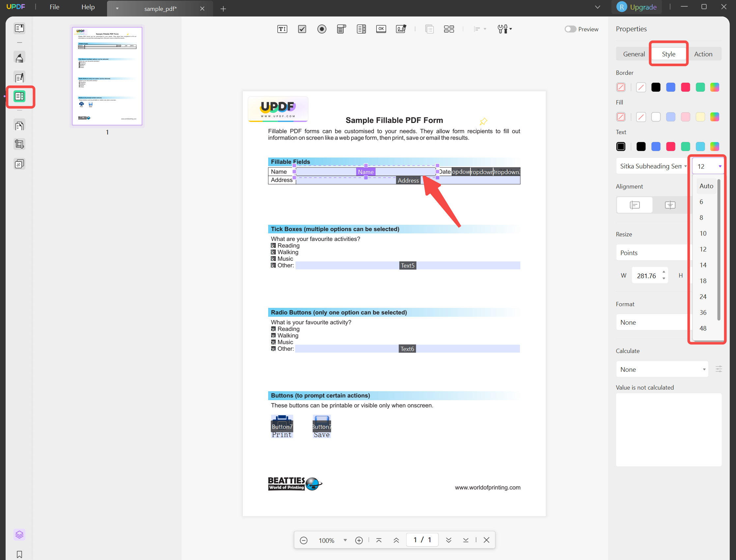Screen dimensions: 736x560
Task: Open the File menu
Action: tap(54, 7)
